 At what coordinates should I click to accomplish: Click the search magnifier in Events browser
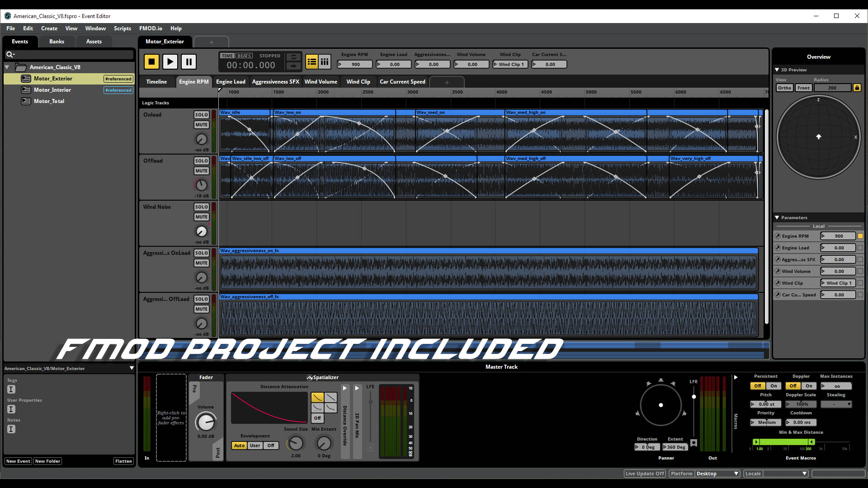click(x=9, y=55)
